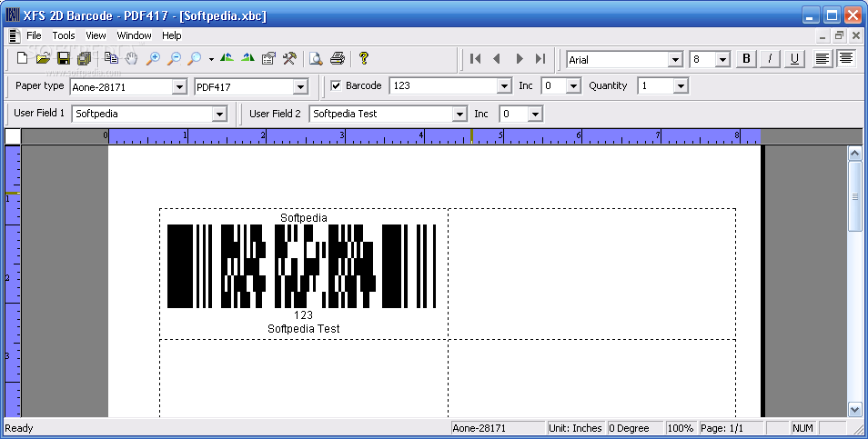Open the Barcode Inc dropdown
868x439 pixels.
point(573,85)
